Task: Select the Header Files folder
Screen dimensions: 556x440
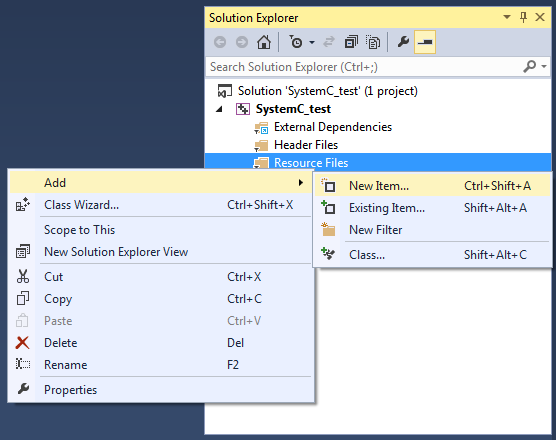Action: point(306,145)
